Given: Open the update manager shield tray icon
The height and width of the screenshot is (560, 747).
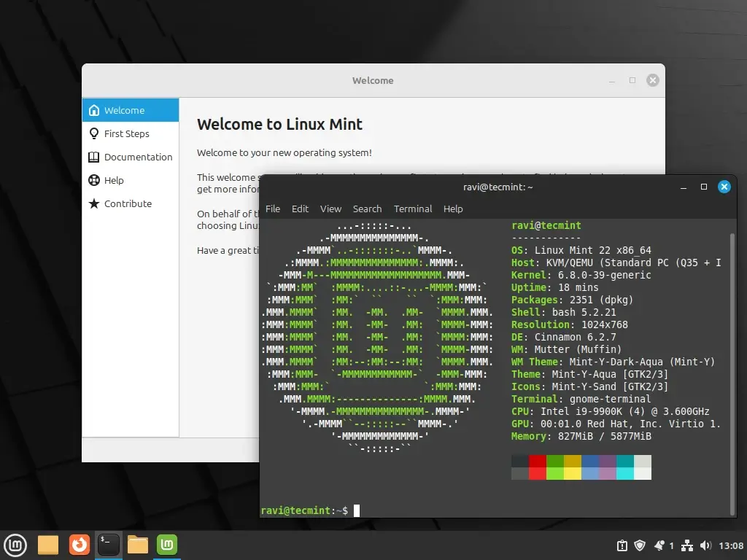Looking at the screenshot, I should point(640,545).
